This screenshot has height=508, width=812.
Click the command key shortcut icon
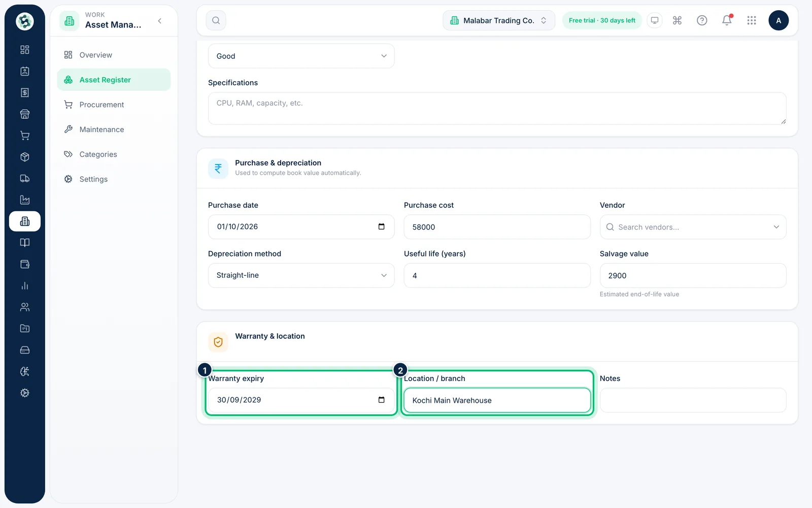coord(677,20)
